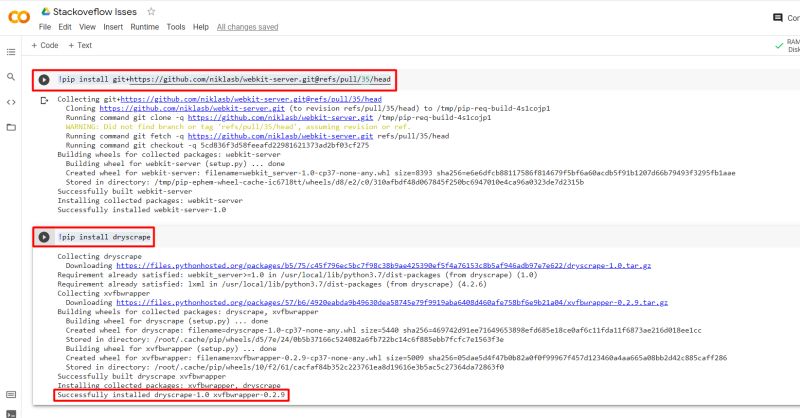
Task: Click 'Successfully installed webkit-server-1.0' text
Action: pyautogui.click(x=141, y=210)
